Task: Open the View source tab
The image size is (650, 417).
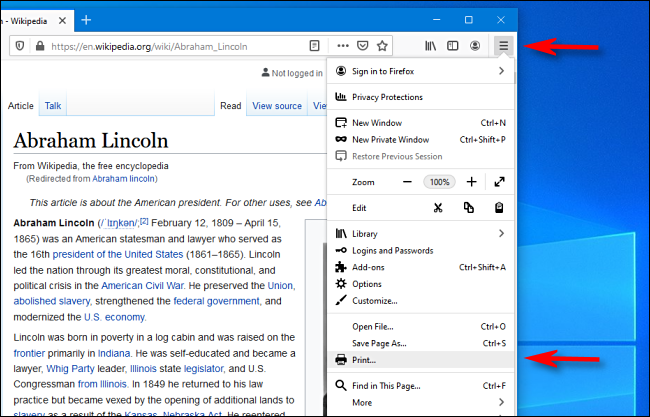Action: [277, 106]
